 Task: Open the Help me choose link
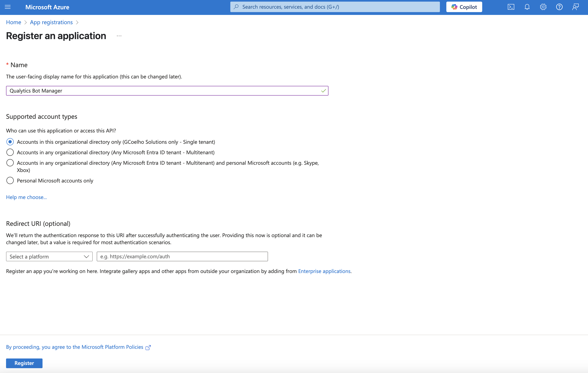pyautogui.click(x=26, y=197)
